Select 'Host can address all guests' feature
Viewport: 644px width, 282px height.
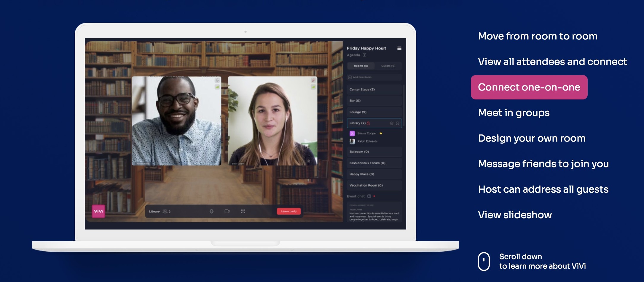543,189
